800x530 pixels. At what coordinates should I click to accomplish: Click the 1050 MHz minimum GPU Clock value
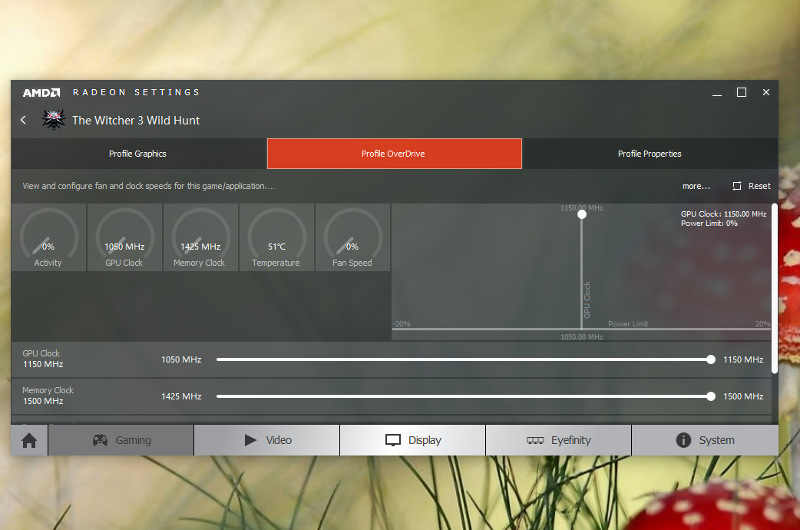point(181,360)
